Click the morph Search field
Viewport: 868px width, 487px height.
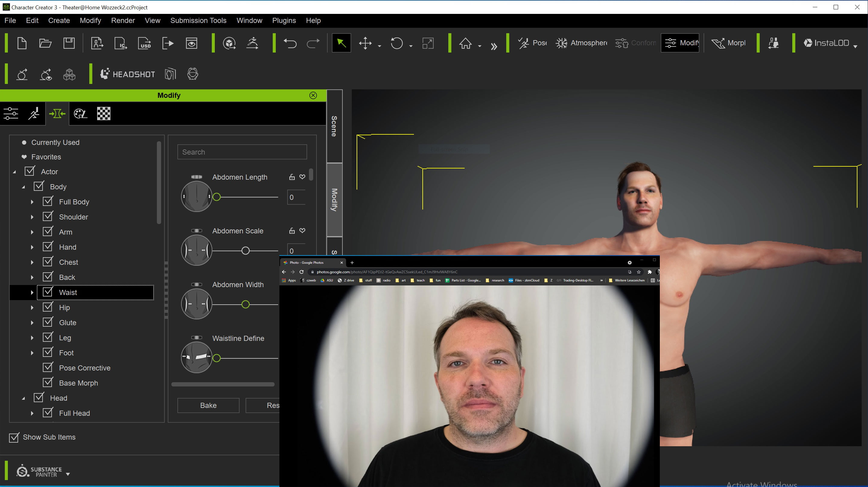[x=242, y=152]
